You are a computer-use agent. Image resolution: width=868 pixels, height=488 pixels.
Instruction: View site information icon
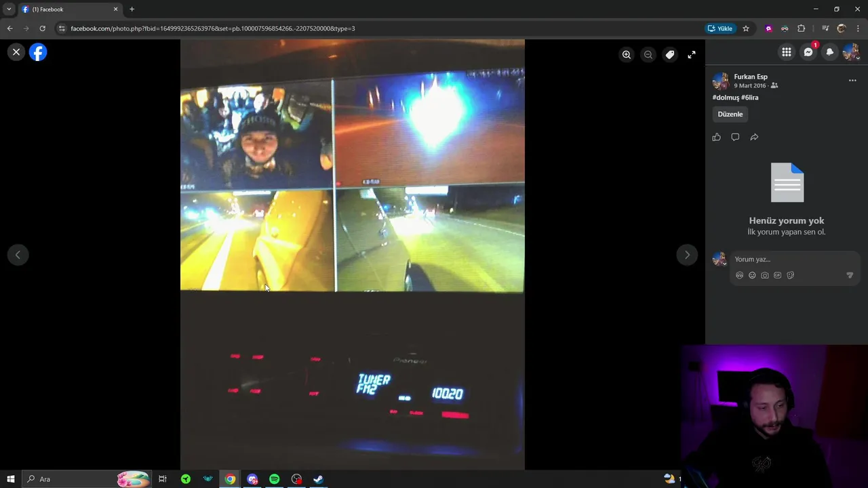pyautogui.click(x=62, y=28)
